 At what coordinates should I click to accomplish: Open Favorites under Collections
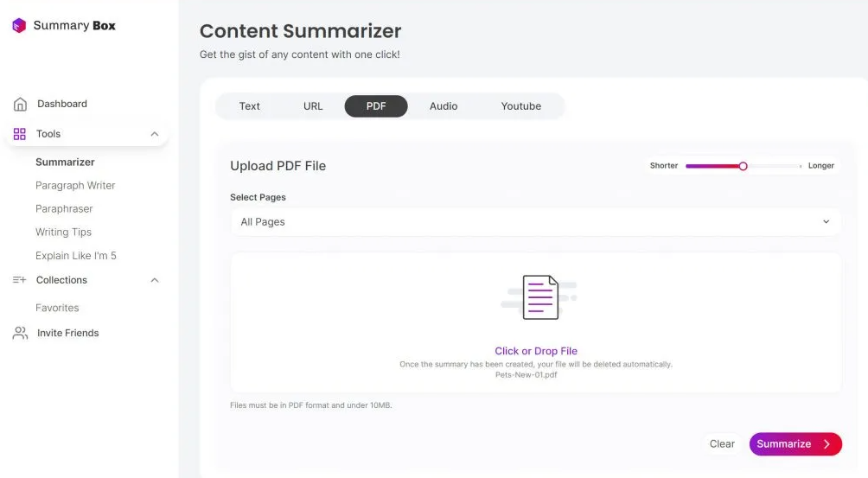pos(57,308)
